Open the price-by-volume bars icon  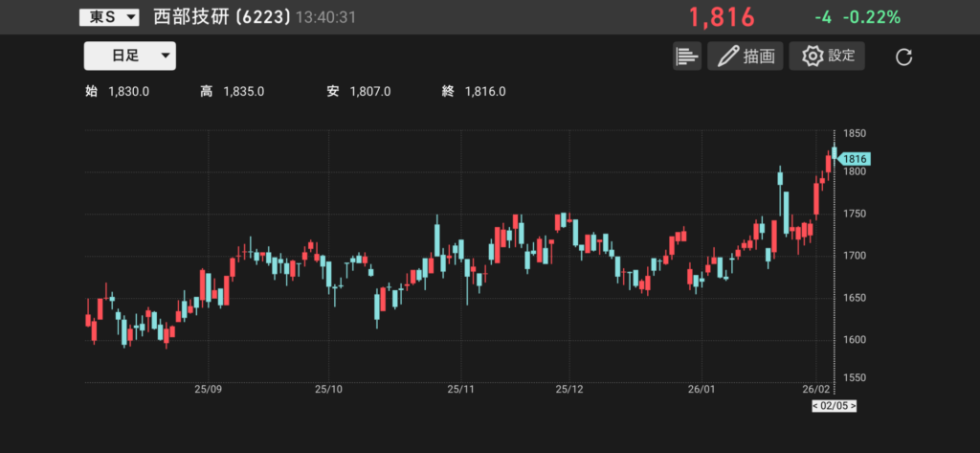[687, 57]
